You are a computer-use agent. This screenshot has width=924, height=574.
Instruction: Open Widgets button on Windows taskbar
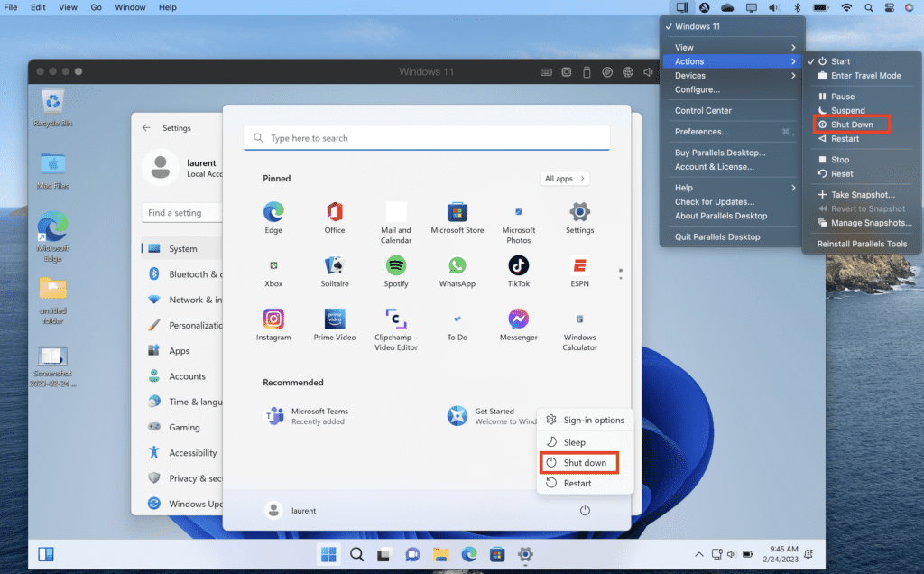[46, 554]
